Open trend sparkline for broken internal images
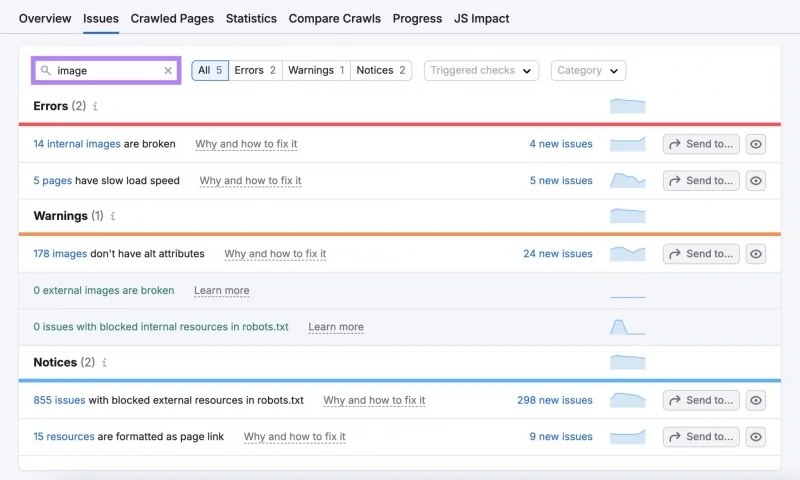 pos(628,144)
